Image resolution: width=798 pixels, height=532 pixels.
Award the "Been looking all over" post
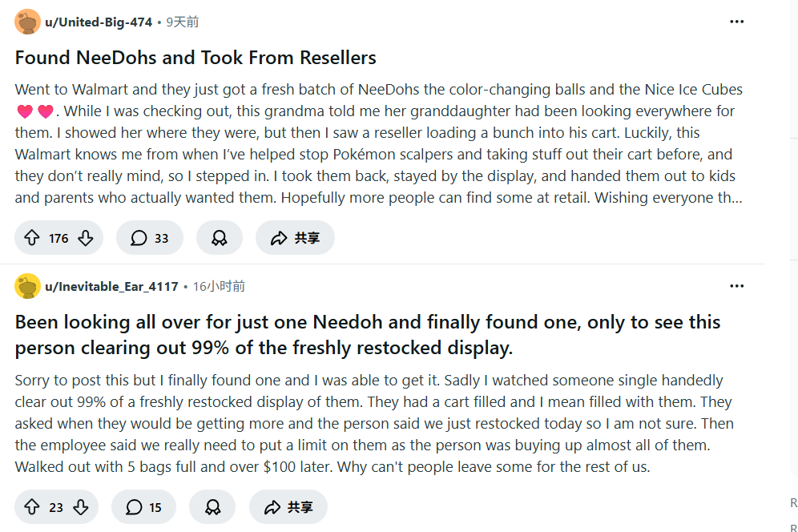[212, 507]
